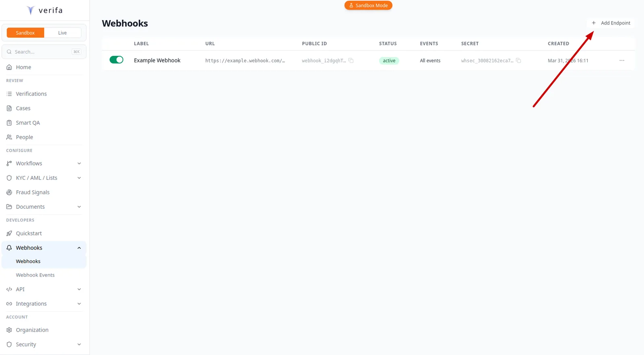
Task: Click the LABEL column header
Action: (141, 43)
